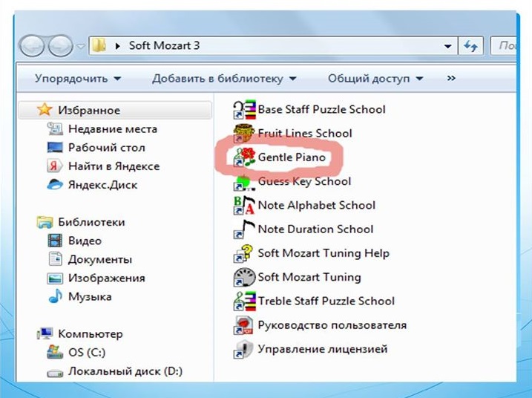532x398 pixels.
Task: Select the Treble Staff Puzzle School name
Action: (x=326, y=301)
